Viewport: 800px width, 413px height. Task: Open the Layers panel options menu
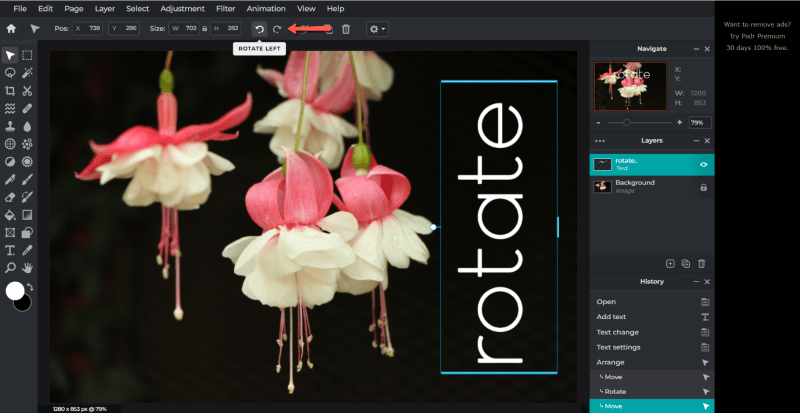tap(600, 140)
